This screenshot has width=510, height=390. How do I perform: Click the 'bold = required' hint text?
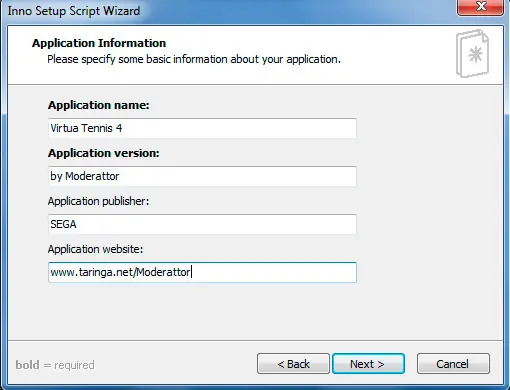[x=55, y=365]
